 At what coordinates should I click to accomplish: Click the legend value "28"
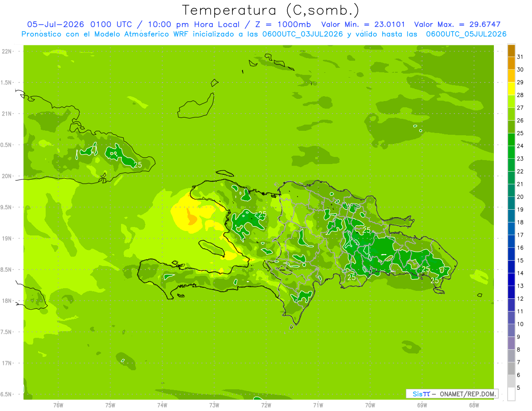coord(520,95)
